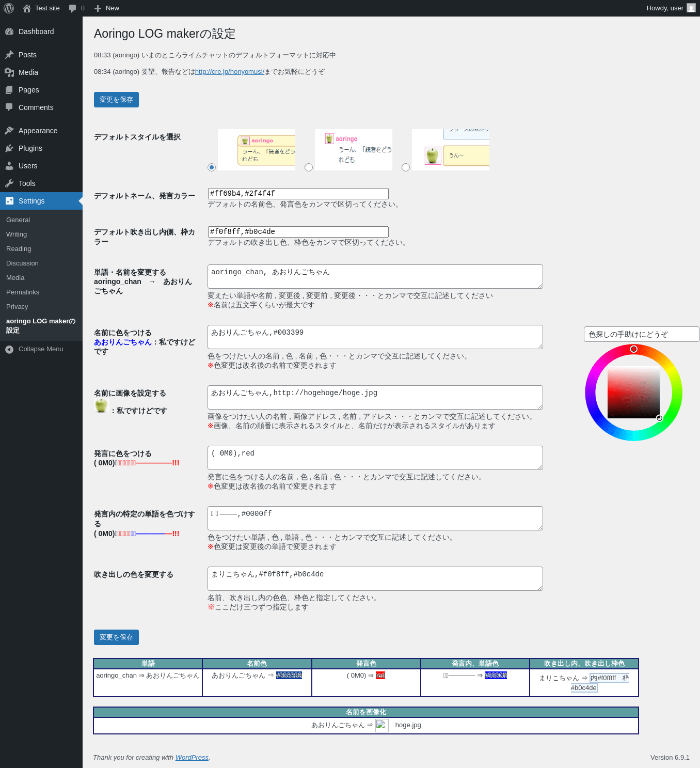Open the Reading settings submenu item
This screenshot has width=700, height=768.
[x=19, y=249]
